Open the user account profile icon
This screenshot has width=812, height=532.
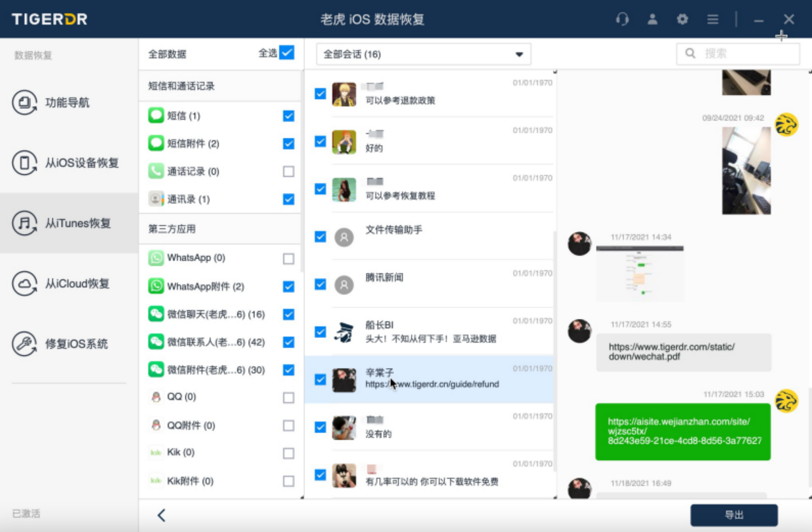(652, 19)
